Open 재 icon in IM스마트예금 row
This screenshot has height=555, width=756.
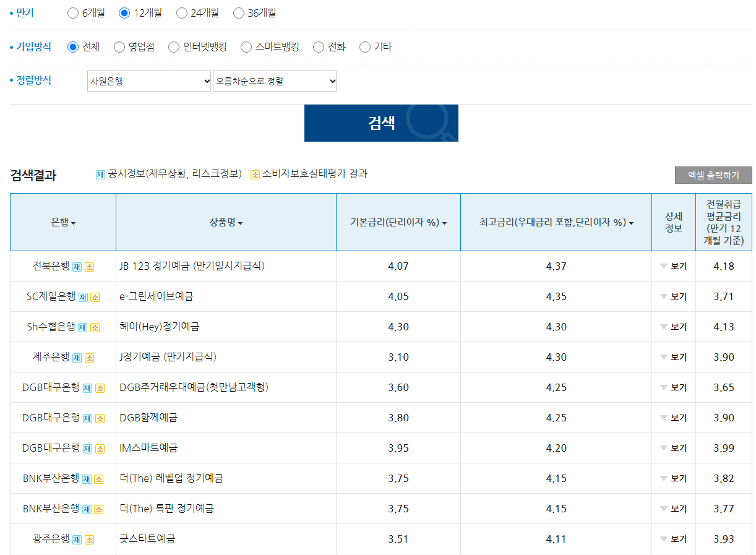pos(87,449)
